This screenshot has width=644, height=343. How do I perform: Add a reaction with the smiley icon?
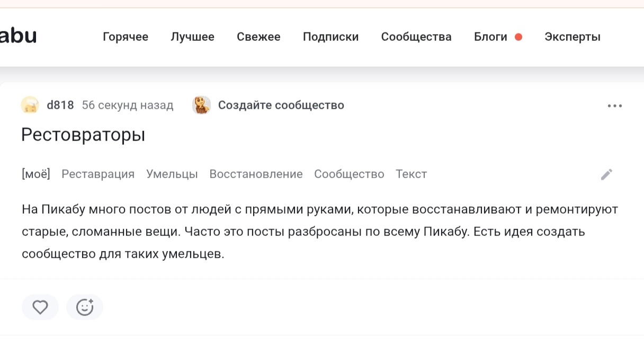coord(85,307)
